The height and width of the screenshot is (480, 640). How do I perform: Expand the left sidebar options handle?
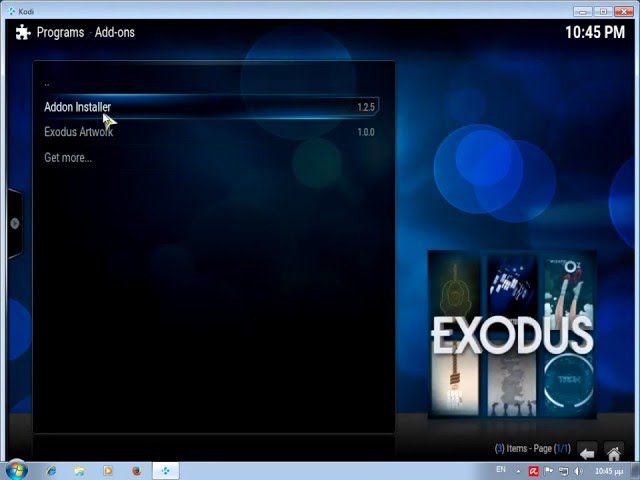coord(15,223)
